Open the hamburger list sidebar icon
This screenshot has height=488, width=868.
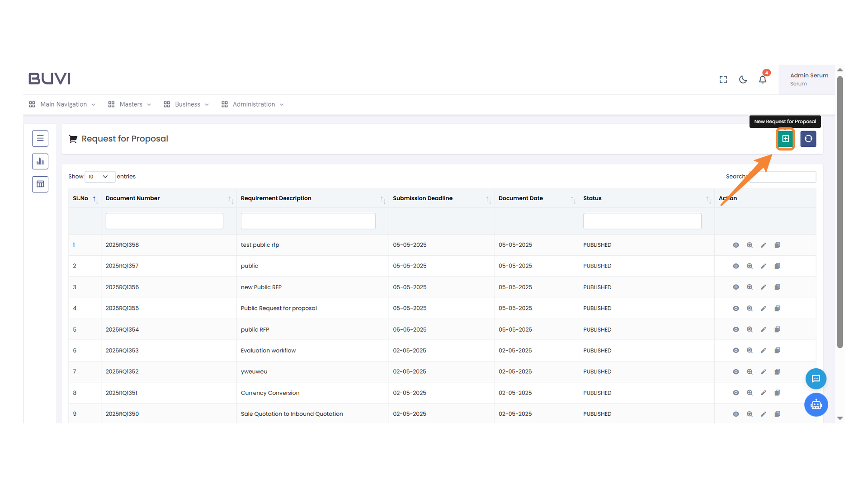tap(40, 138)
